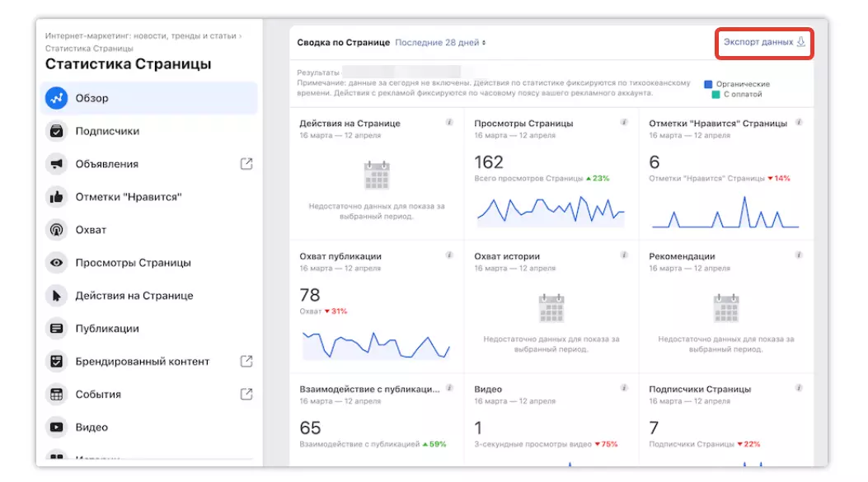Click the Охват broadcast icon
Viewport: 868px width, 482px height.
(56, 230)
